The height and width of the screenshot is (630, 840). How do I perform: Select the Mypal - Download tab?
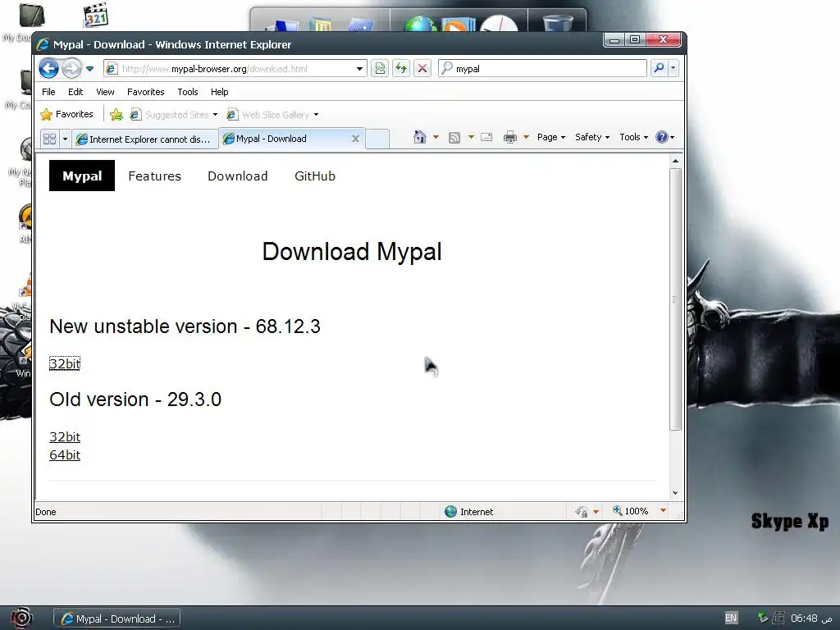[x=285, y=138]
